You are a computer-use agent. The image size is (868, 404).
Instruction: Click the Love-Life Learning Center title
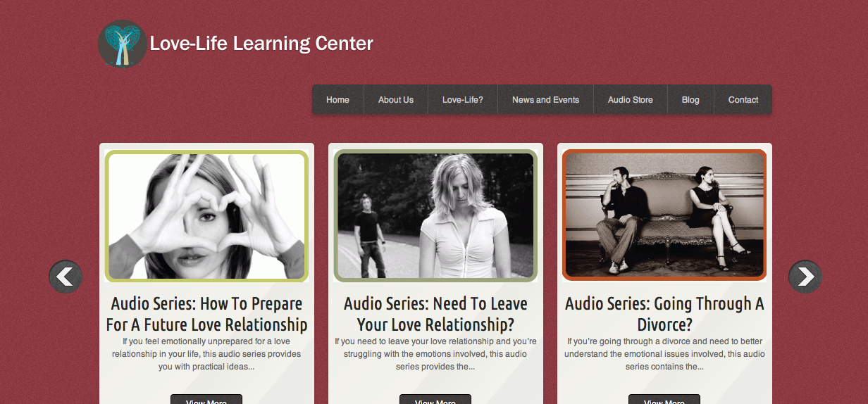(261, 44)
